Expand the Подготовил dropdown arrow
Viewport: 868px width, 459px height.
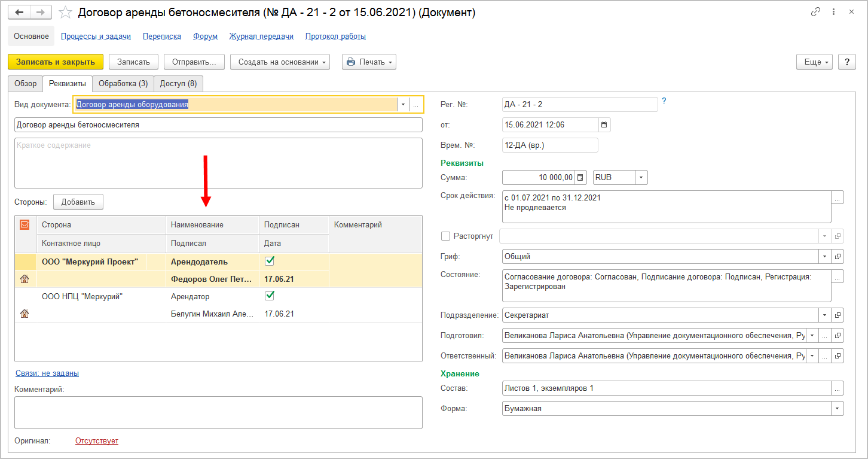812,336
